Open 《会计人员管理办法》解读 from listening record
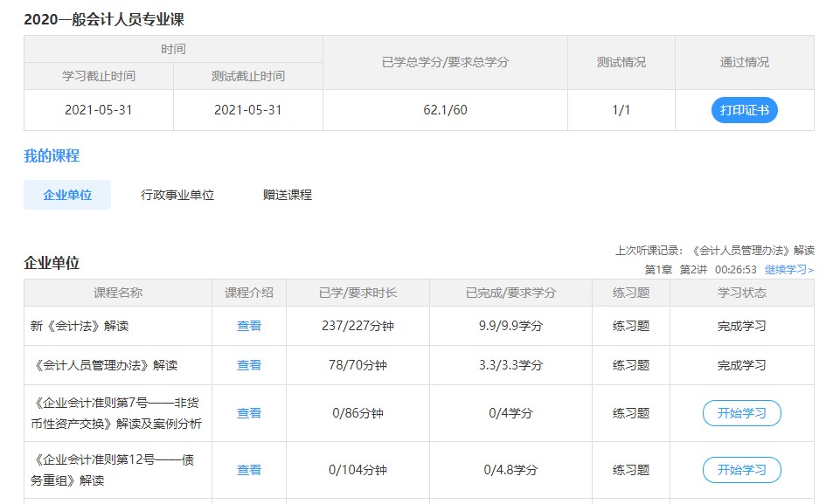The image size is (840, 504). 758,249
